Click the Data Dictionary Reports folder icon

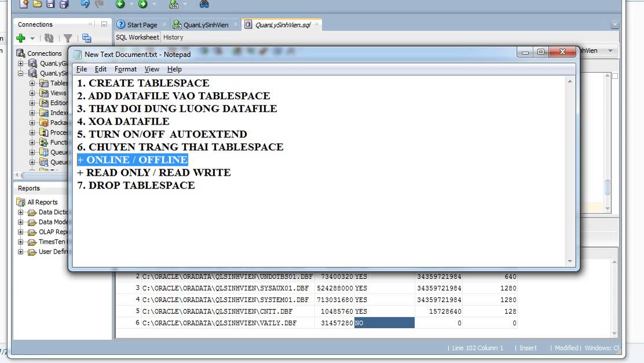(32, 213)
